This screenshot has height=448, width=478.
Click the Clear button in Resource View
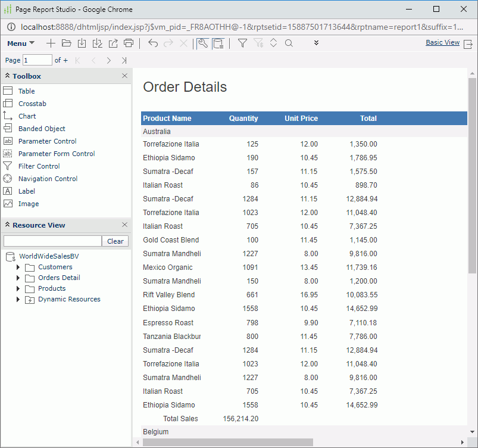(115, 241)
